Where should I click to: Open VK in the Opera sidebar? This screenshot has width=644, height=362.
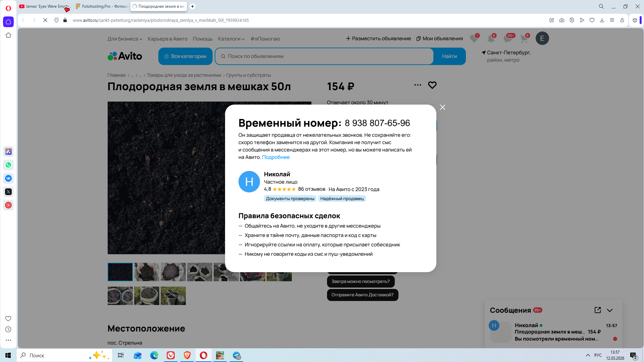[8, 178]
